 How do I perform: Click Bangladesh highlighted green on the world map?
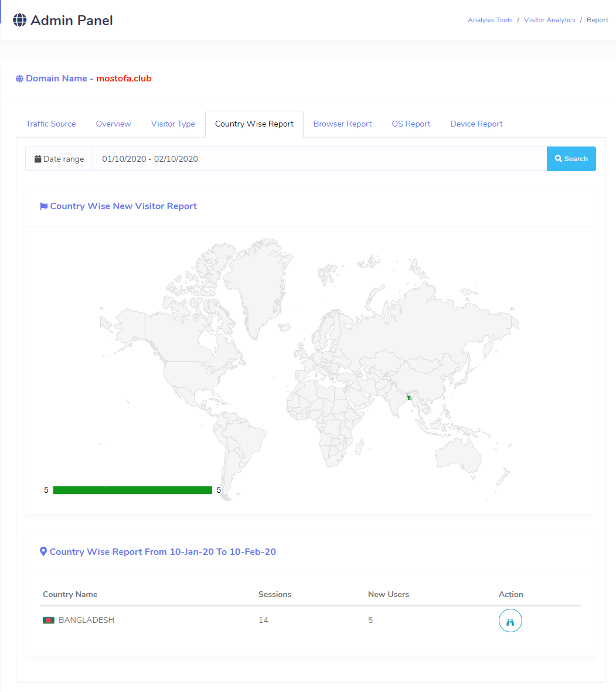point(409,398)
